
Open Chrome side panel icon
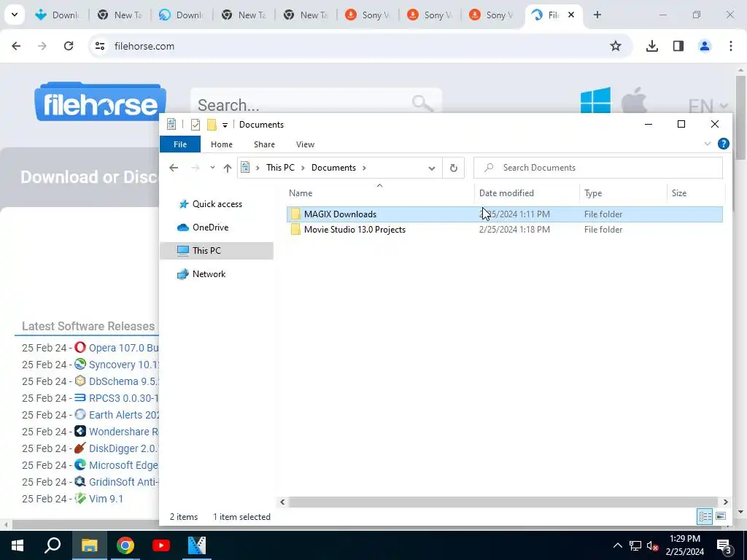click(678, 46)
